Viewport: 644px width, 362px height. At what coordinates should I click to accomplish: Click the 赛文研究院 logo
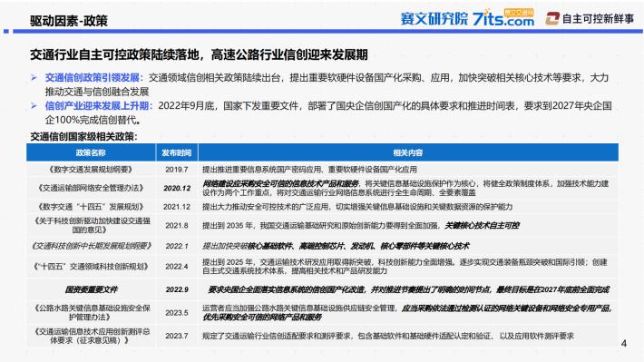point(434,19)
